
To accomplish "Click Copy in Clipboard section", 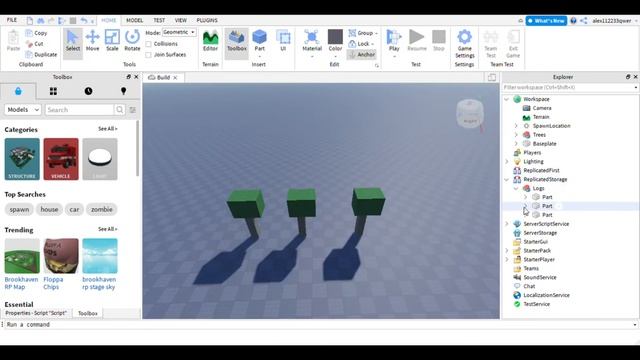I will (x=36, y=33).
